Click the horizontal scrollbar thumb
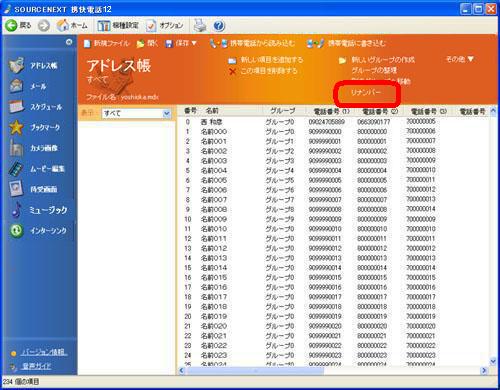Screen dimensions: 500x390 click(x=255, y=370)
